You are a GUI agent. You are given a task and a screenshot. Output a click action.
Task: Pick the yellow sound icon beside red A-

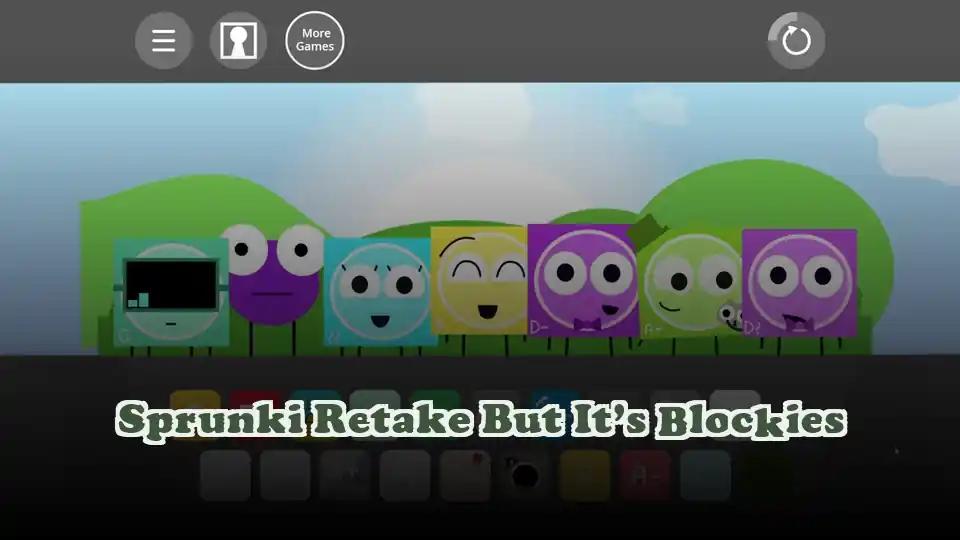[x=585, y=475]
